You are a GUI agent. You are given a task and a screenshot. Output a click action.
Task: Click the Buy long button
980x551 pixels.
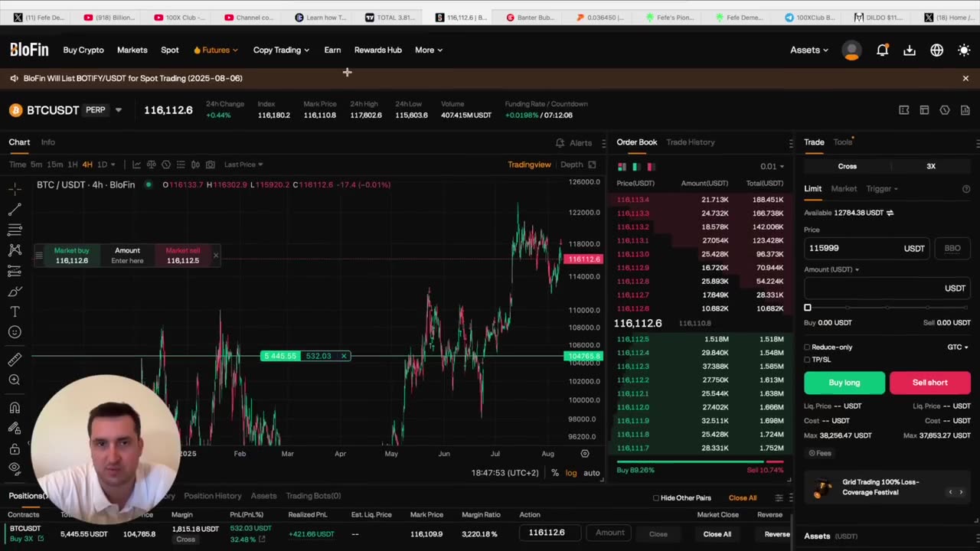coord(844,383)
